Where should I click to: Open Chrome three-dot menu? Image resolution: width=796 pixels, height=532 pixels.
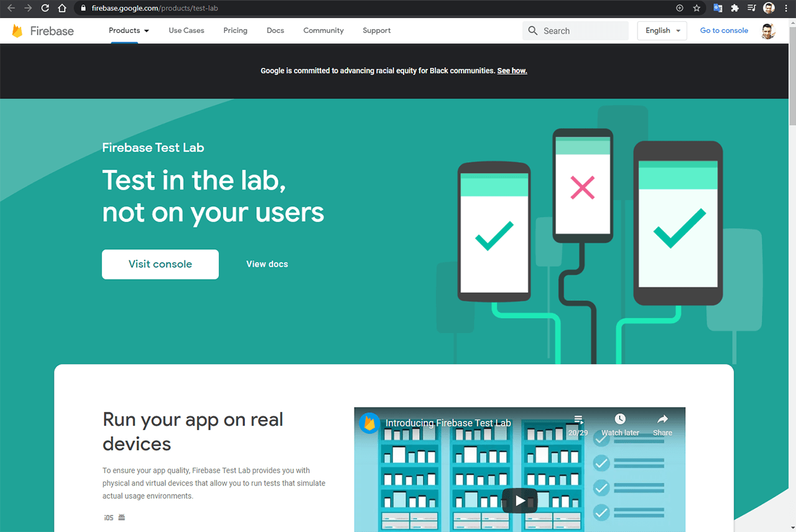[x=786, y=8]
